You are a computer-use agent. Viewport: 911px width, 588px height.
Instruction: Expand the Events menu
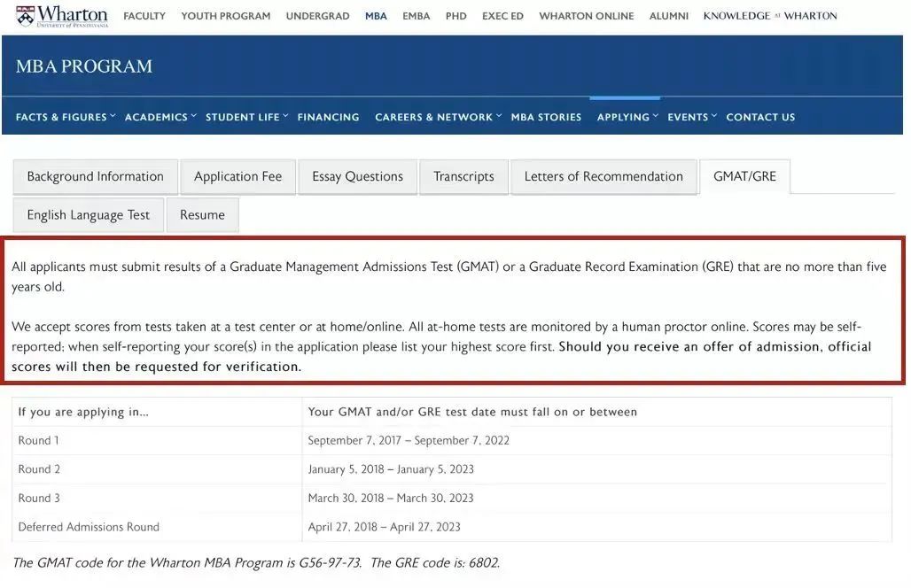click(x=692, y=117)
